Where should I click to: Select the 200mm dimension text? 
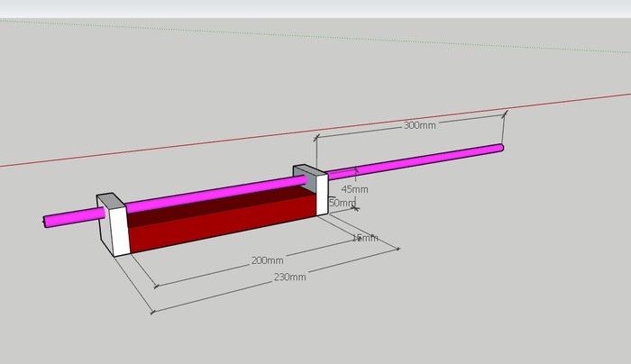click(267, 260)
